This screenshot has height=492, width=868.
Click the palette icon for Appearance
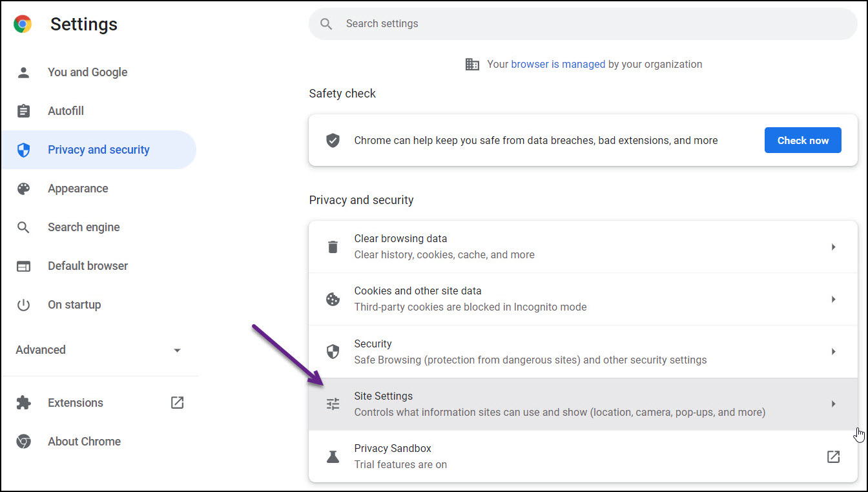[x=24, y=189]
